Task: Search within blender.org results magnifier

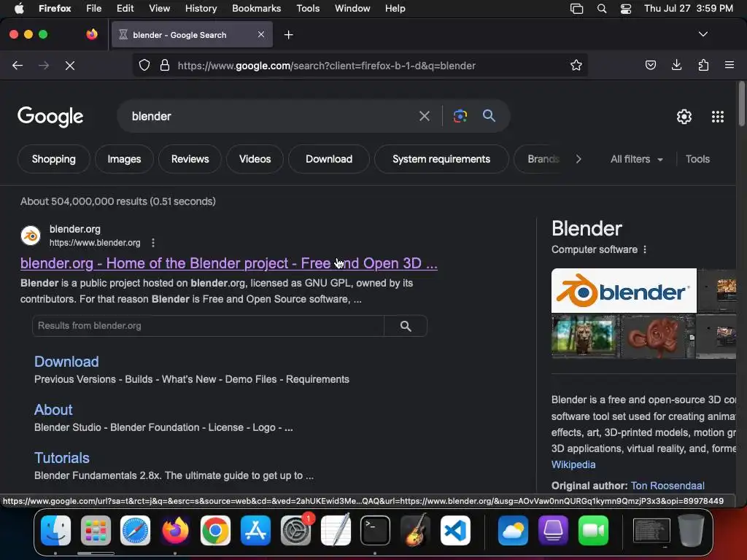Action: 406,326
